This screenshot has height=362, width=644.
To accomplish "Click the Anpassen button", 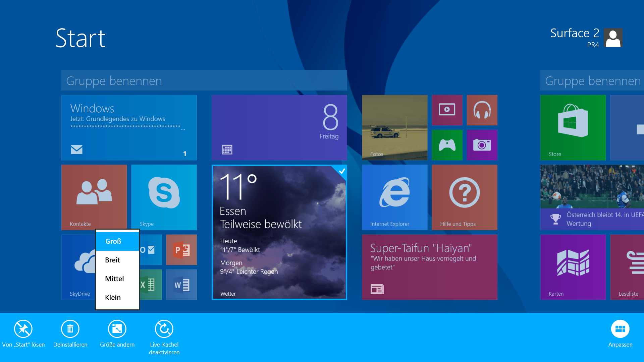I will (620, 329).
